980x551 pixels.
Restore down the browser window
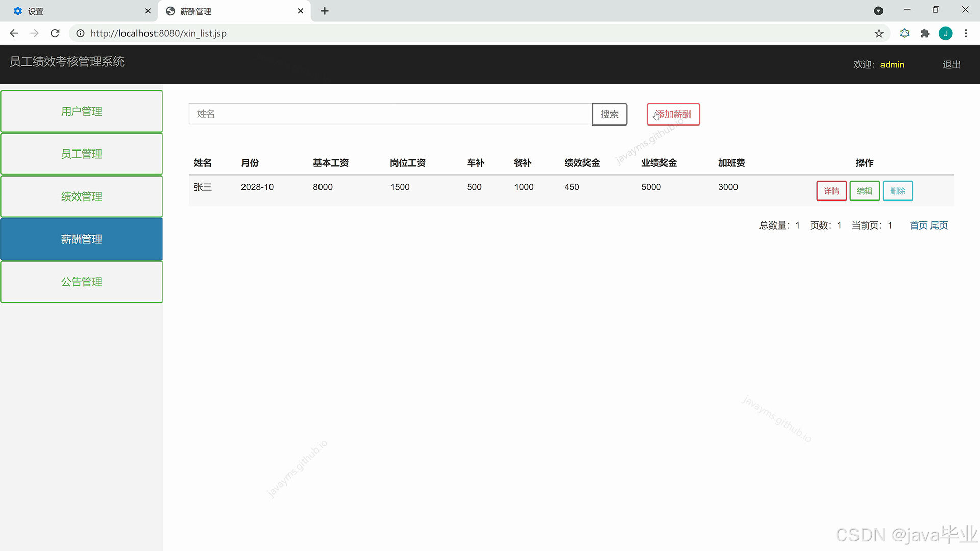(936, 10)
